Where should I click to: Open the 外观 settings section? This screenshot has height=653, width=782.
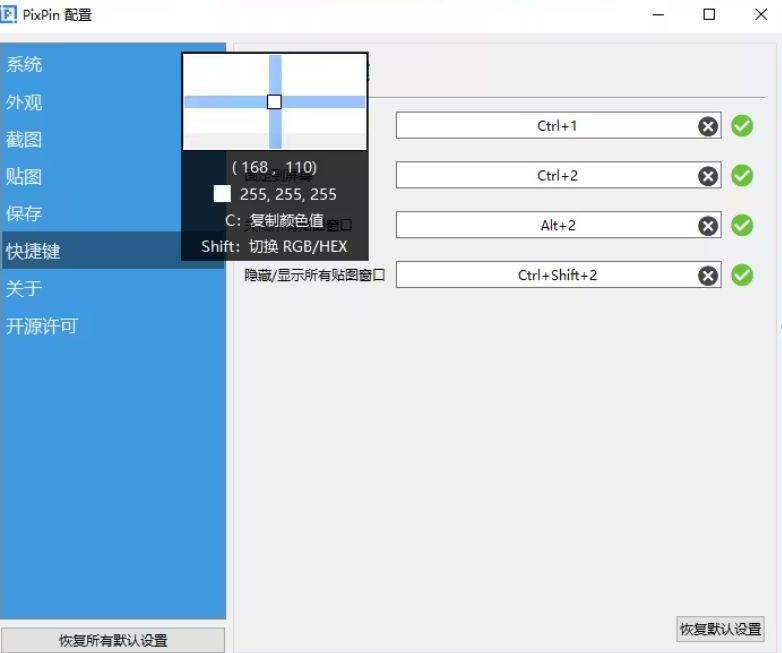point(113,102)
